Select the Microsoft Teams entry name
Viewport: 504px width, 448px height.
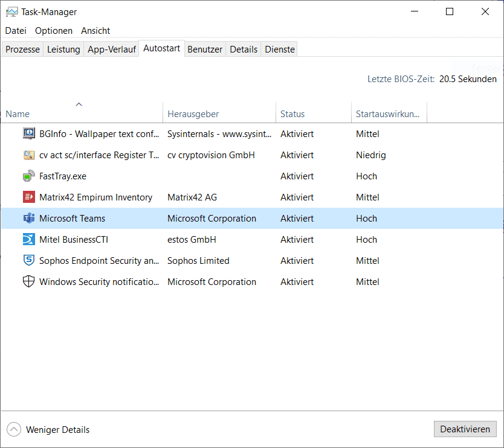72,219
